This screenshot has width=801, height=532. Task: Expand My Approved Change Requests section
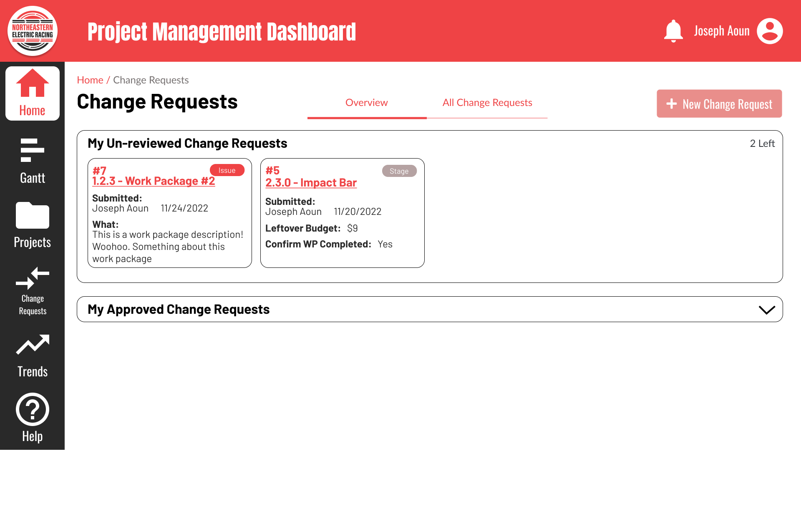[x=767, y=309]
